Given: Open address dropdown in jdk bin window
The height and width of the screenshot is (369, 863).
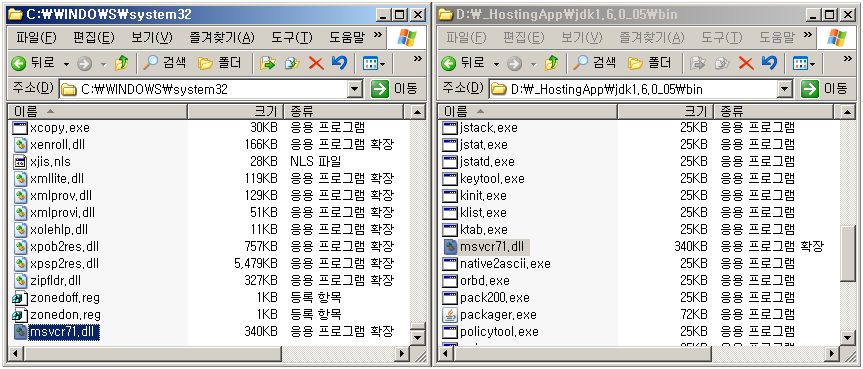Looking at the screenshot, I should [x=784, y=89].
